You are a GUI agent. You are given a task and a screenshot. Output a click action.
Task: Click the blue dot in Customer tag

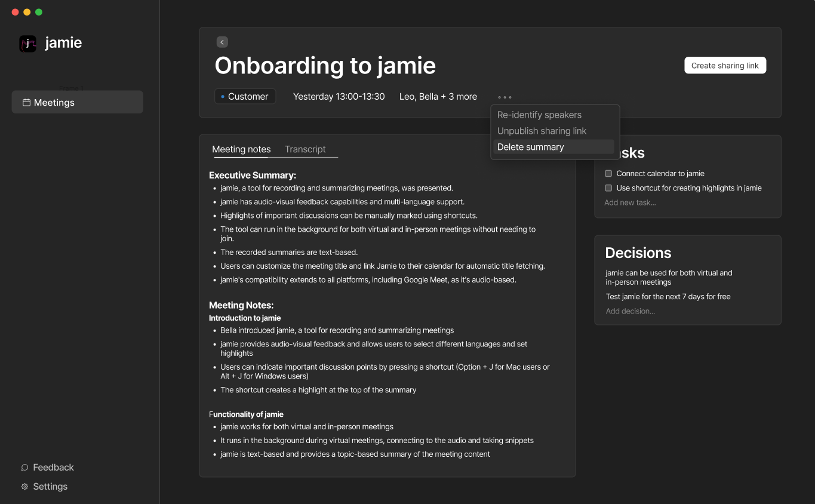tap(223, 96)
